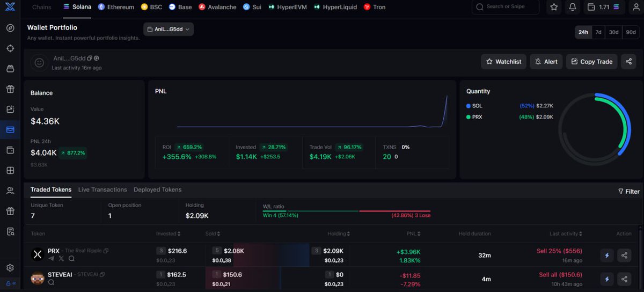Click the lightning quick-buy button for STEVEAI
The width and height of the screenshot is (644, 292).
click(x=607, y=279)
